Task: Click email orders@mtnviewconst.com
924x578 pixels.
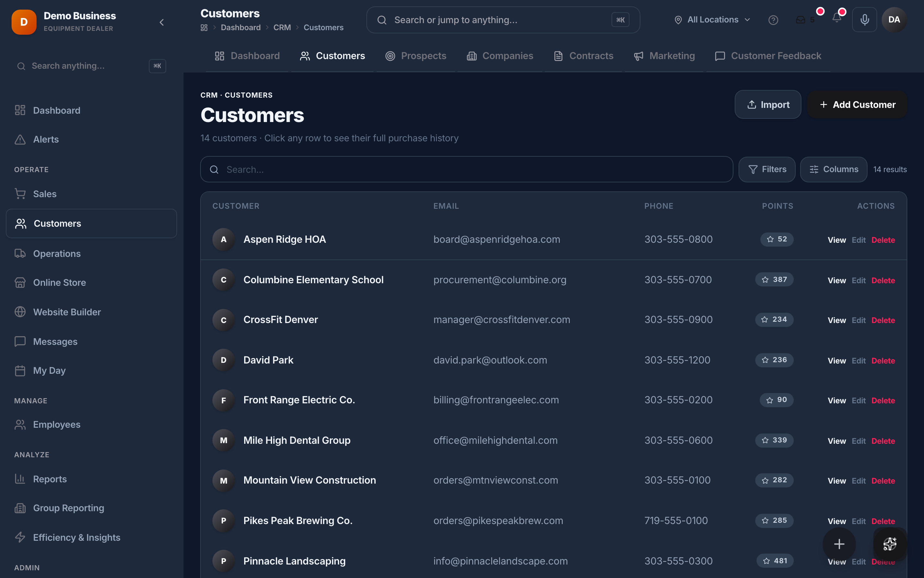Action: click(496, 480)
